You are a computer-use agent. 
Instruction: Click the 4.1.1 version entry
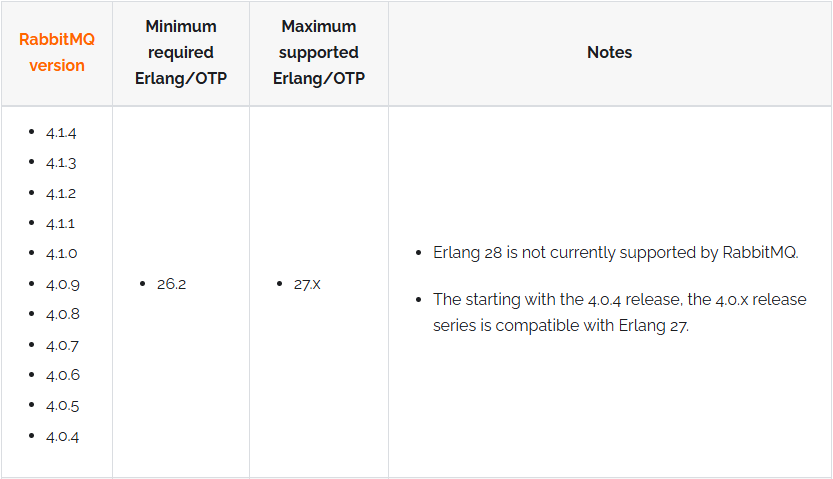61,224
